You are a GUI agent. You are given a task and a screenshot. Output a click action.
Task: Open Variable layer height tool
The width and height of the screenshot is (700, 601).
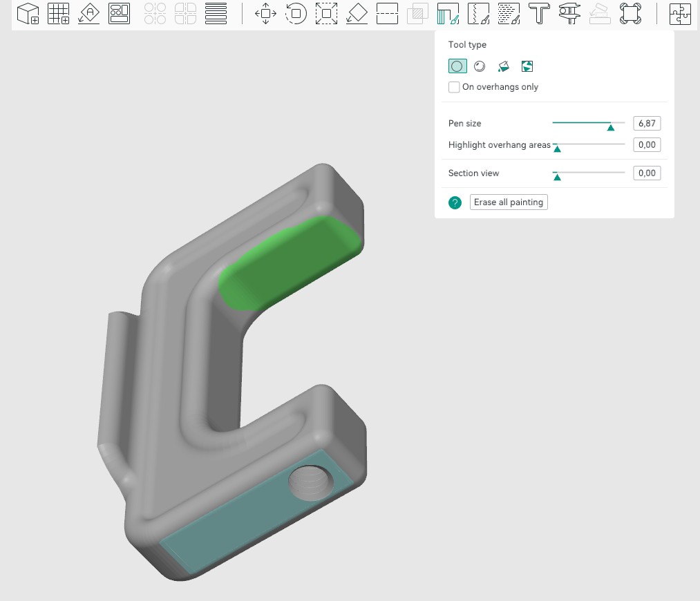tap(216, 13)
